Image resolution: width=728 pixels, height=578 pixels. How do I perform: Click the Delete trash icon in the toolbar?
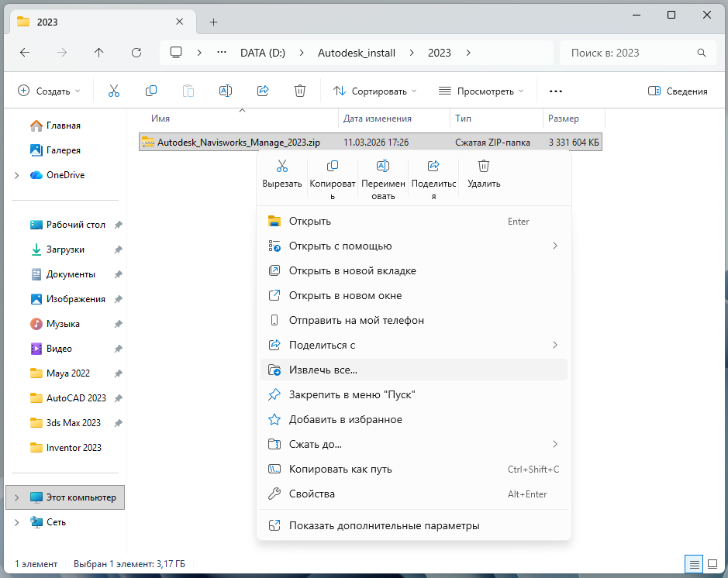pos(300,91)
